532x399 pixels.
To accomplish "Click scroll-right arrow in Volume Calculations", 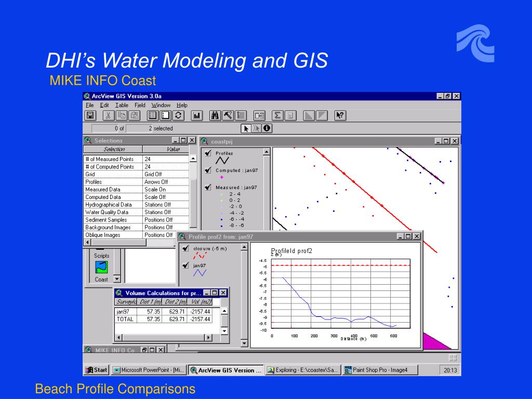I will pos(208,338).
